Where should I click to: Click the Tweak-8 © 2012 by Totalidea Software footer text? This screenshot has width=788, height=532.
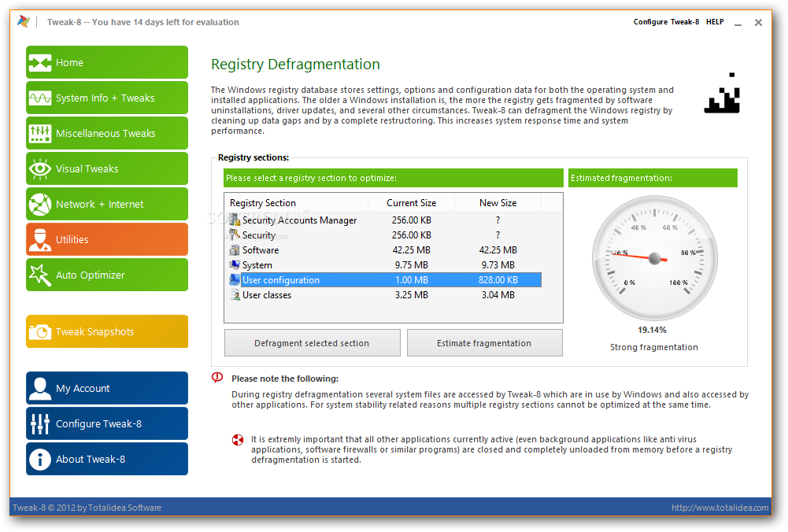point(87,508)
